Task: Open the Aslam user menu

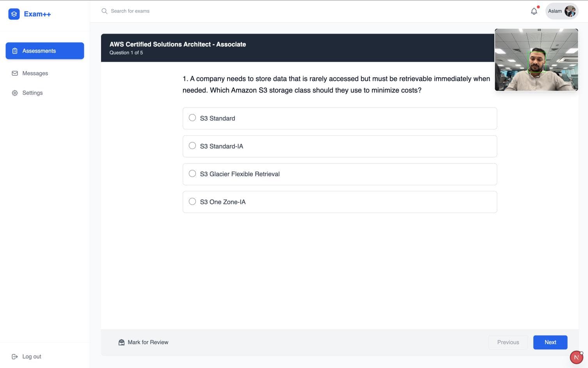Action: 561,11
